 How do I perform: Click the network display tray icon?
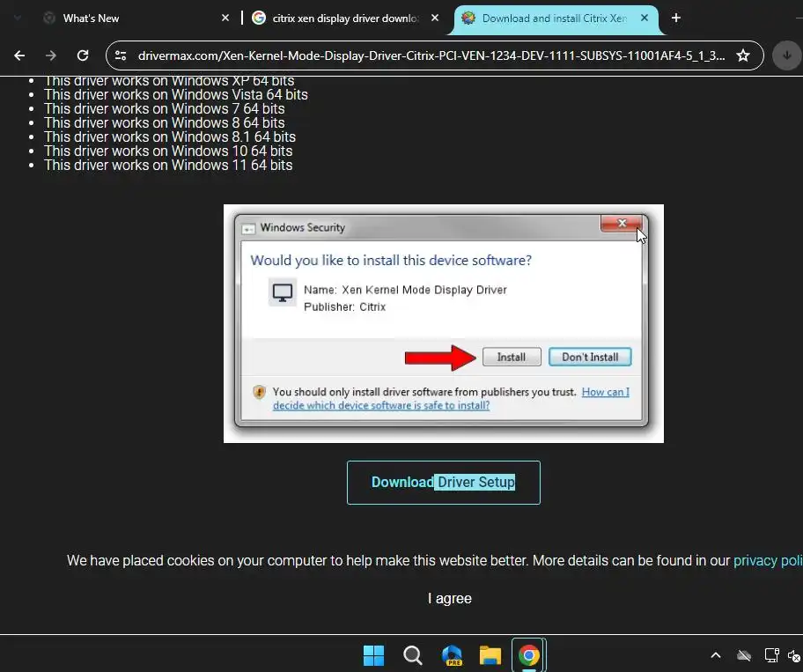pos(771,655)
